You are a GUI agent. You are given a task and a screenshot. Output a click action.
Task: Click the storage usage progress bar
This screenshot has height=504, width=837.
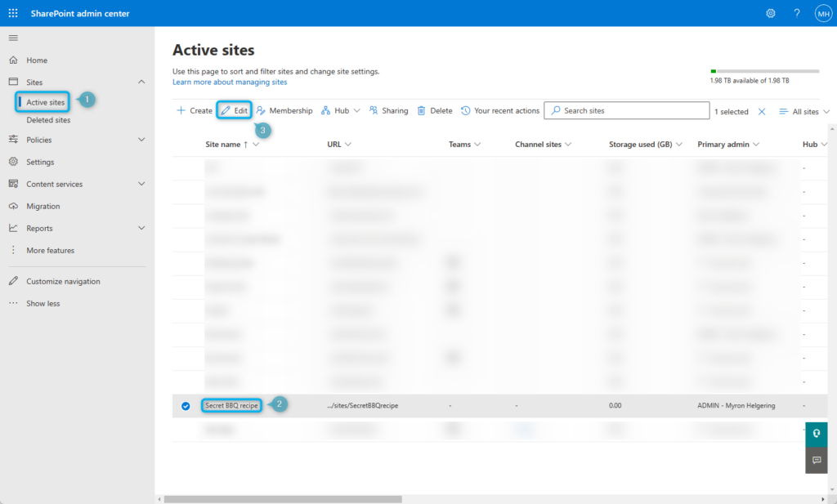(x=764, y=70)
